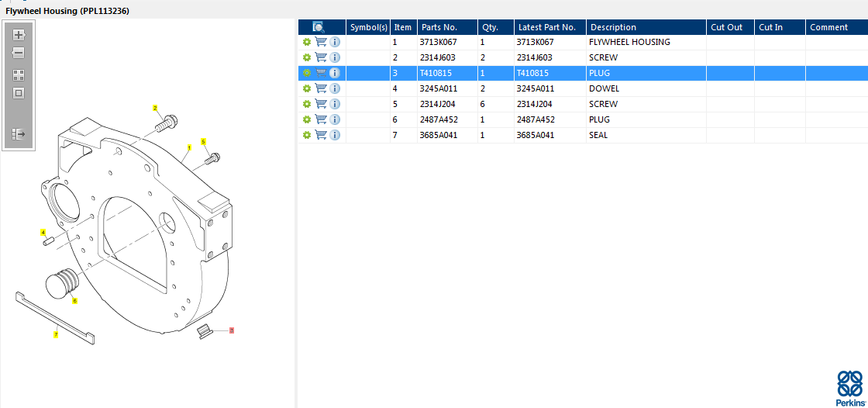Click part number 2487A452 in Parts No. column

(439, 119)
